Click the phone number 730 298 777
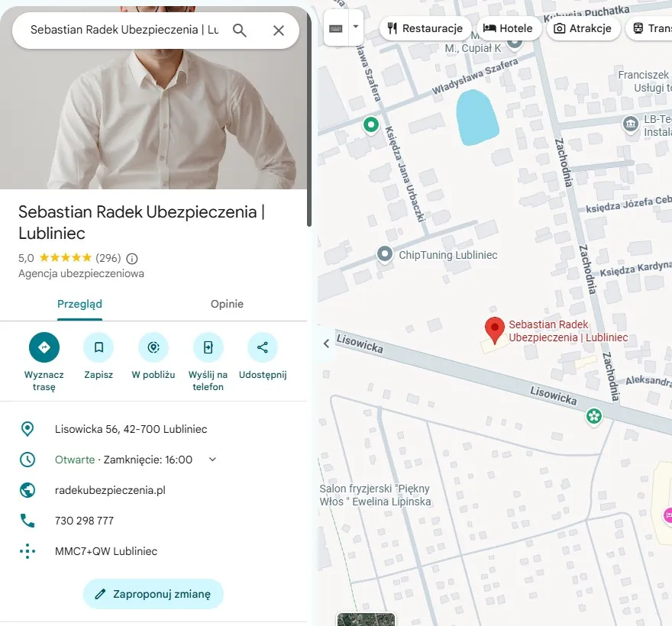Image resolution: width=672 pixels, height=626 pixels. pos(85,521)
